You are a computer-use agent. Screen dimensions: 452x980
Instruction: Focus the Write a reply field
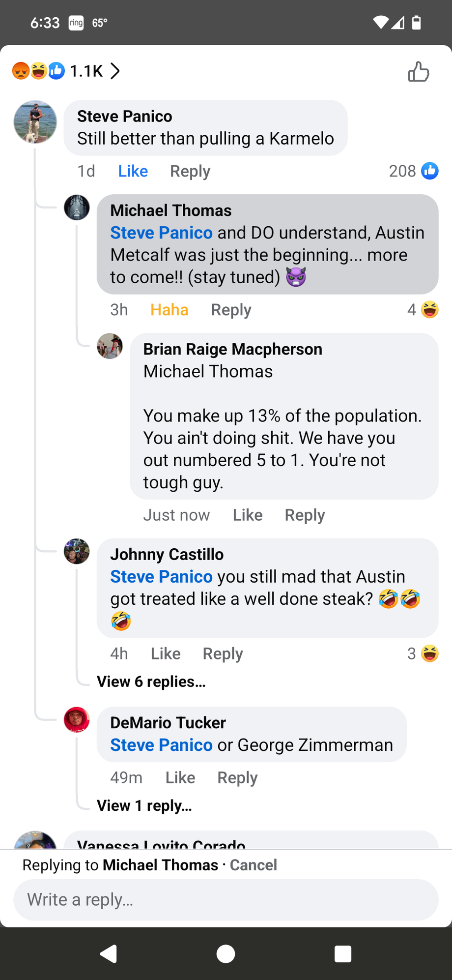click(x=226, y=899)
